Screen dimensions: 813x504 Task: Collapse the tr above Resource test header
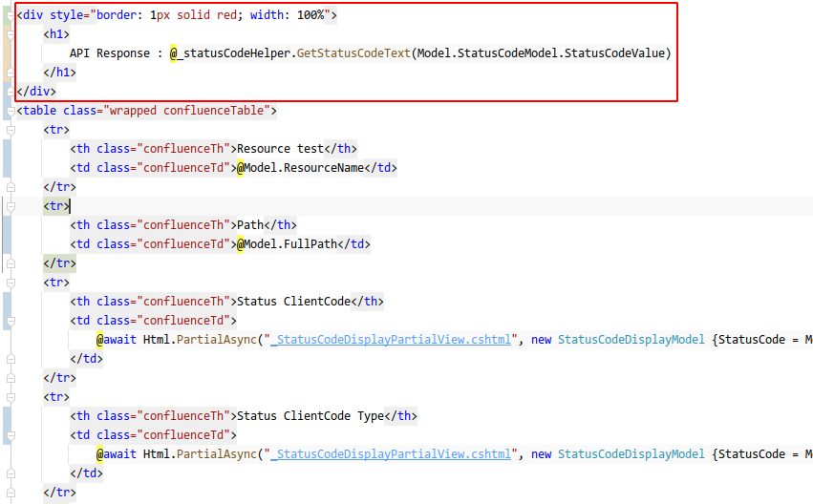point(11,130)
